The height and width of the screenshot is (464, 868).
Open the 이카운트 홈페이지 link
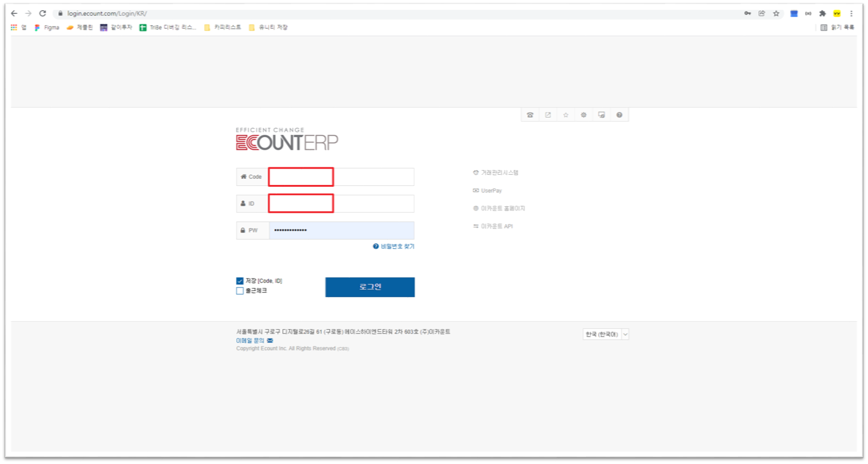pos(499,208)
